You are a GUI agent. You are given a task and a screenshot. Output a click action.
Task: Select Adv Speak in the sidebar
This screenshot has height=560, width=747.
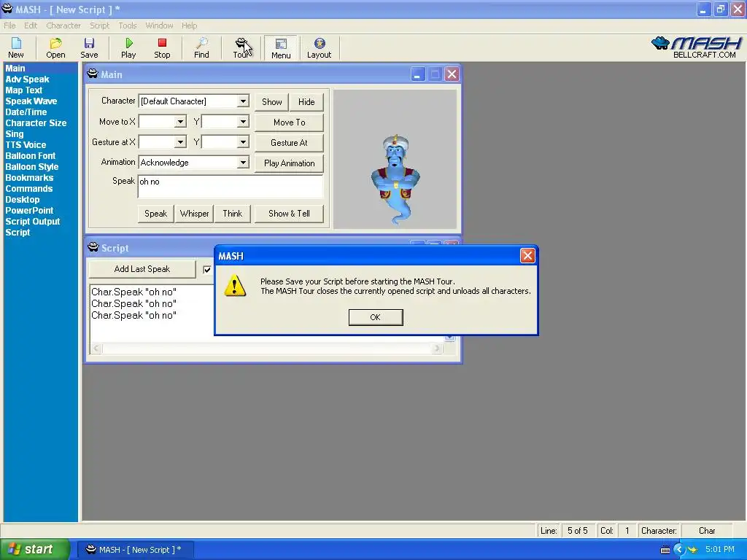click(x=27, y=79)
